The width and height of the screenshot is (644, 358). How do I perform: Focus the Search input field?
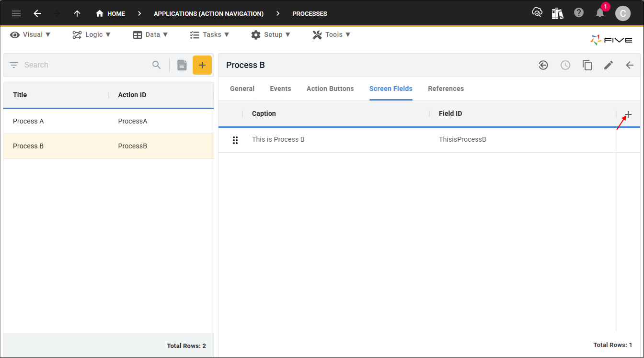(85, 65)
